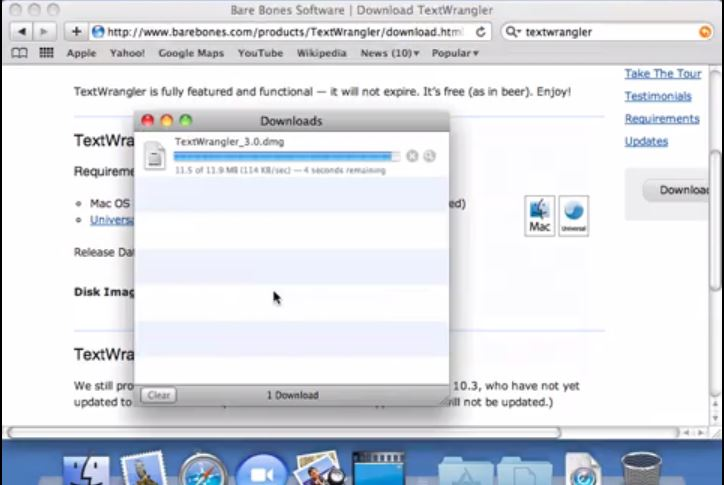Open the filmstrip app in the Dock
Viewport: 724px width, 485px height.
pyautogui.click(x=379, y=469)
